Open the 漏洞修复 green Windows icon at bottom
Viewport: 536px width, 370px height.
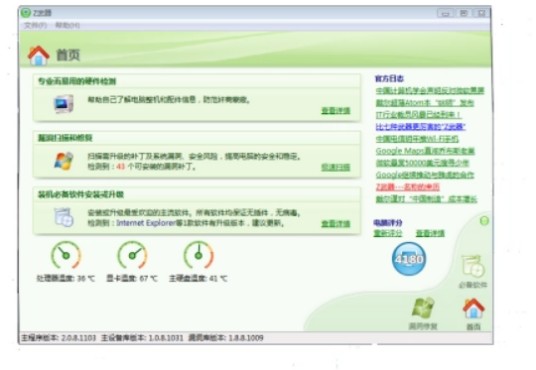click(423, 308)
